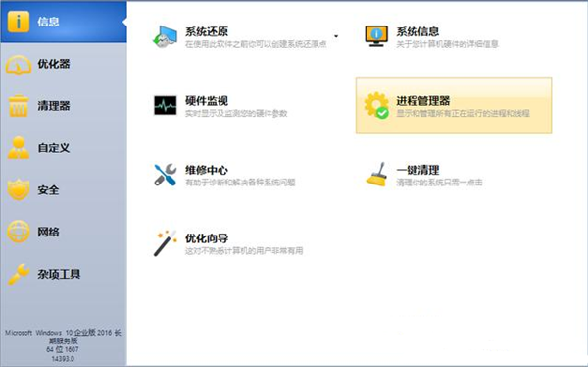
Task: Click 显示和管理所有正在运行 process description
Action: 464,114
